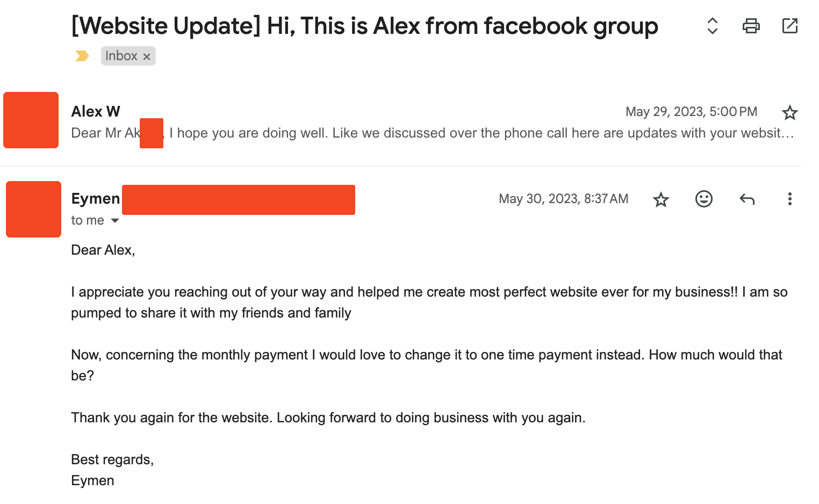Expand or collapse all messages in the thread
The width and height of the screenshot is (819, 504).
(x=712, y=26)
